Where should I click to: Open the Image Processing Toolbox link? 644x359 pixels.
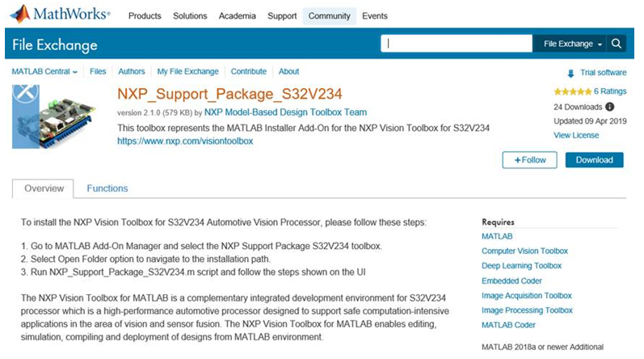coord(527,310)
